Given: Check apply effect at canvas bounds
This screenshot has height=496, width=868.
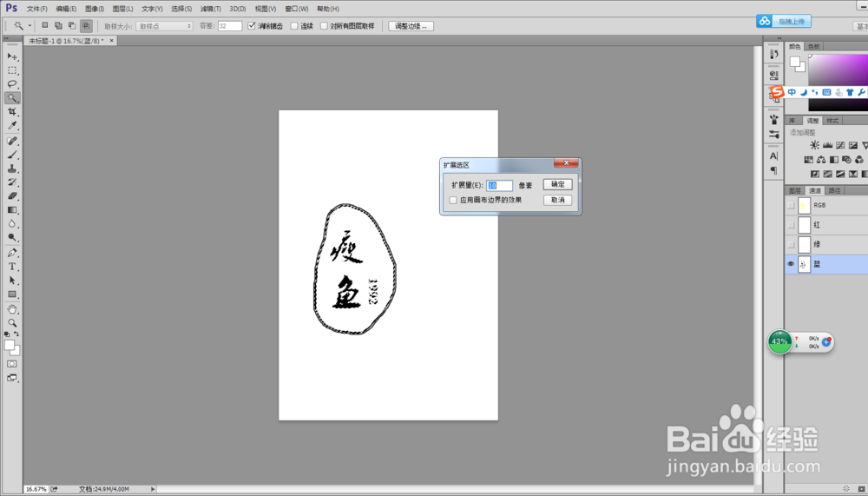Looking at the screenshot, I should 453,200.
